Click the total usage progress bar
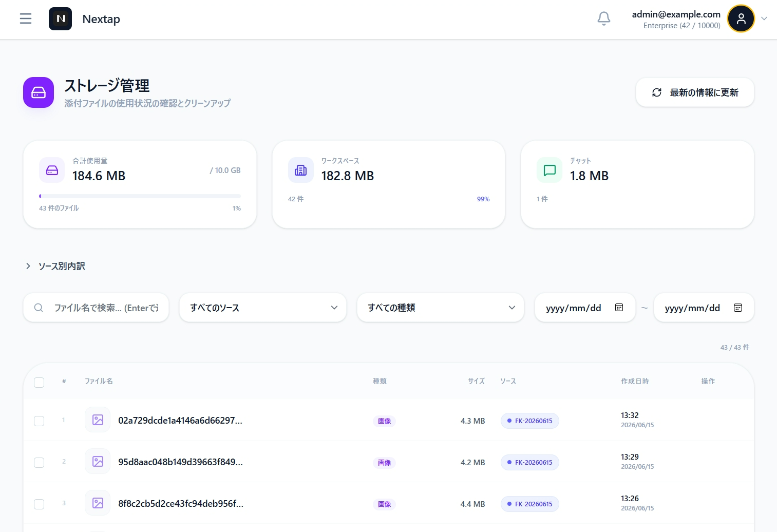The image size is (777, 532). [140, 196]
